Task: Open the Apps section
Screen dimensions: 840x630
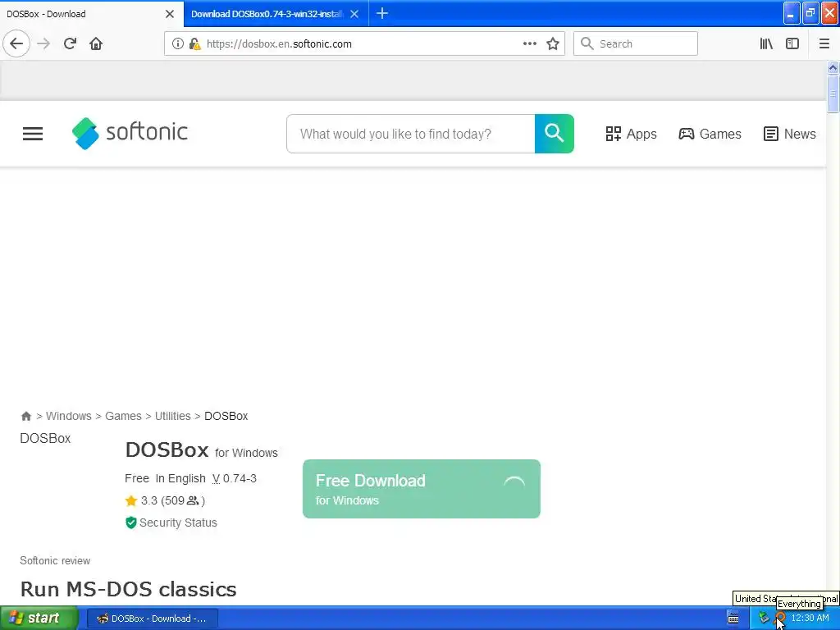Action: [x=631, y=134]
